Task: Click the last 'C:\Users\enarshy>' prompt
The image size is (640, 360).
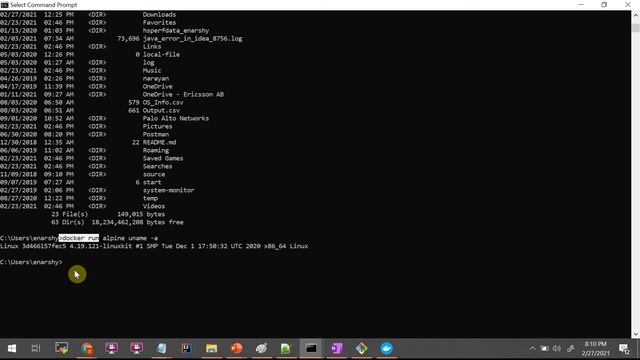Action: tap(31, 262)
